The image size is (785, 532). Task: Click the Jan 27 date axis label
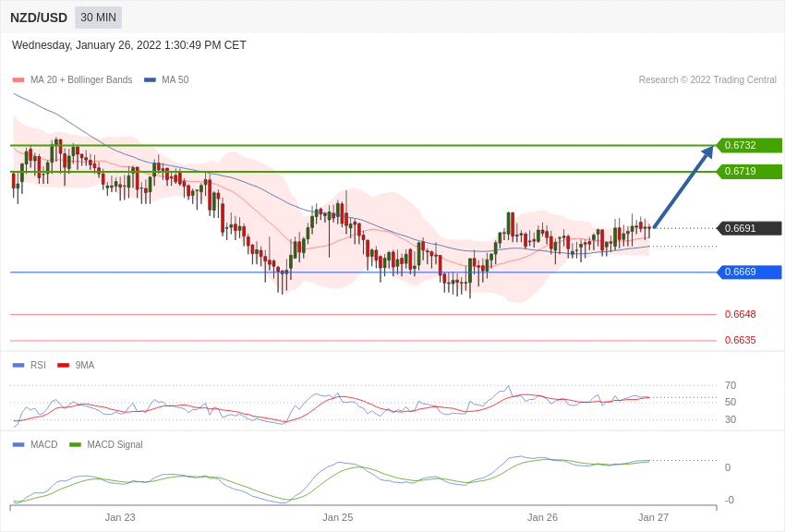[653, 517]
